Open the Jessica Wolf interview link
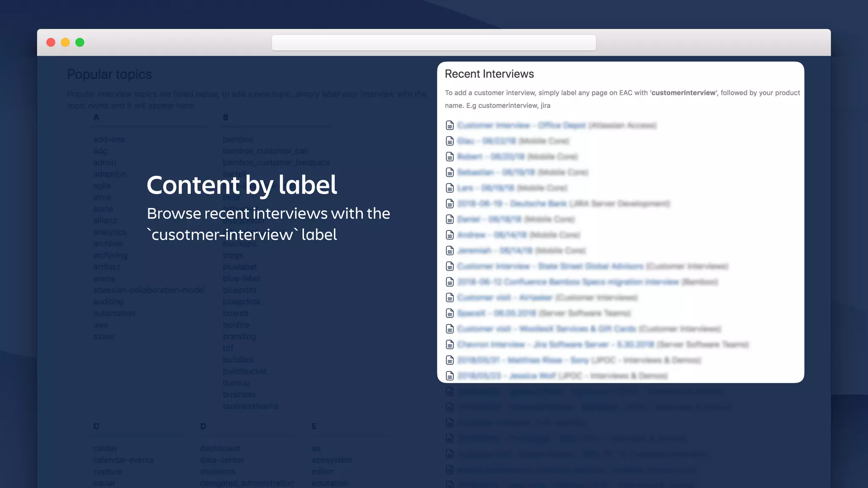868x488 pixels. (x=506, y=376)
